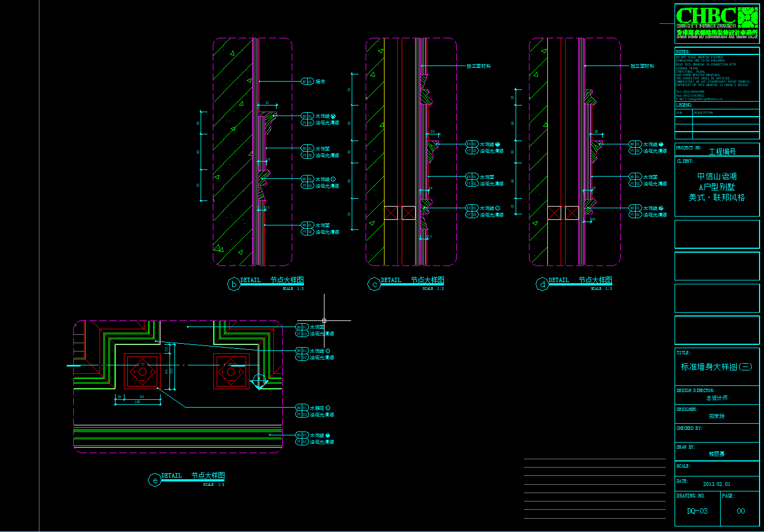The height and width of the screenshot is (532, 764).
Task: Click left red crossed box in detail c
Action: [x=391, y=213]
